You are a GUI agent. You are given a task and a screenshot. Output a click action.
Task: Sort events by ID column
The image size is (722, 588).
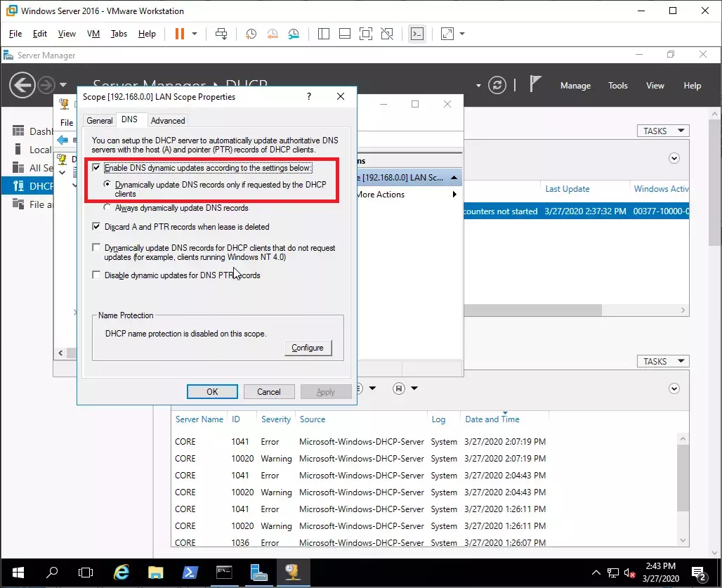point(236,419)
